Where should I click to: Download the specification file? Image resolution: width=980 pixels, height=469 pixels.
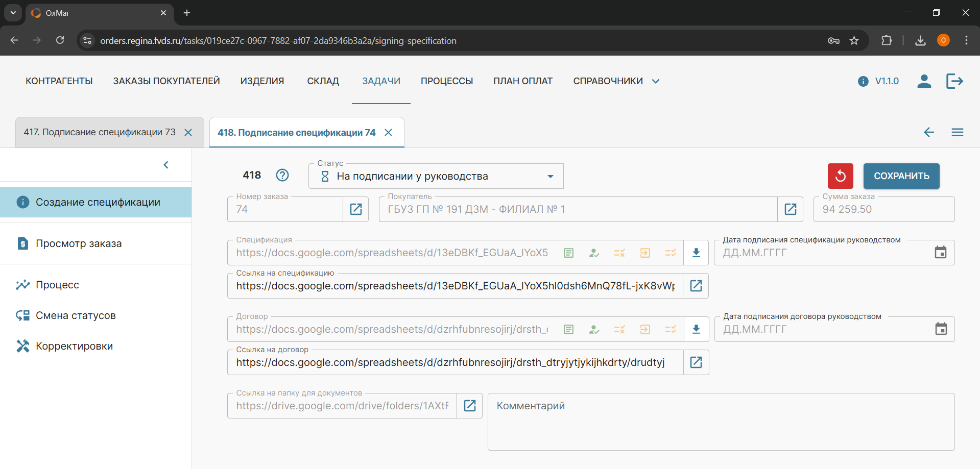[x=696, y=253]
